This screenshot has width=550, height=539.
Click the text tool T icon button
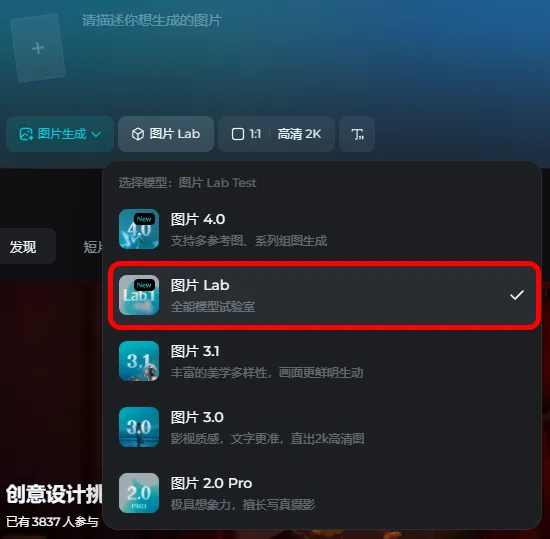(357, 134)
